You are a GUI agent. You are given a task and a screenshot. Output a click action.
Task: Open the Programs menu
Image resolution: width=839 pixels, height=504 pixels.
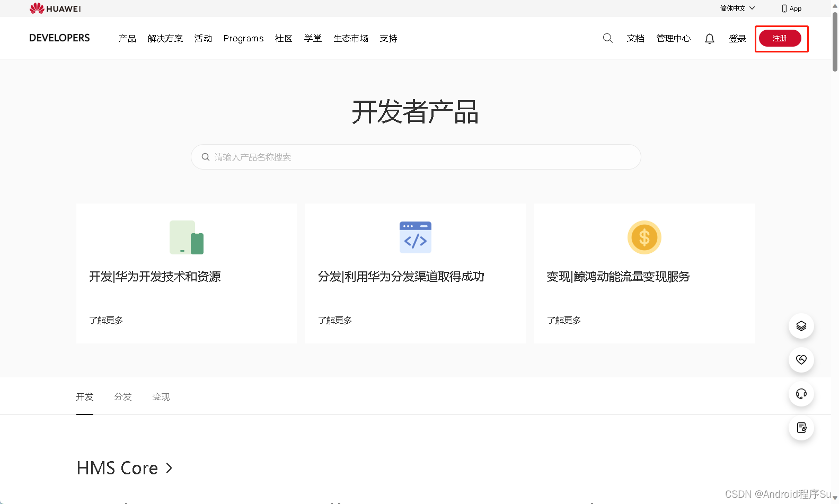(243, 38)
